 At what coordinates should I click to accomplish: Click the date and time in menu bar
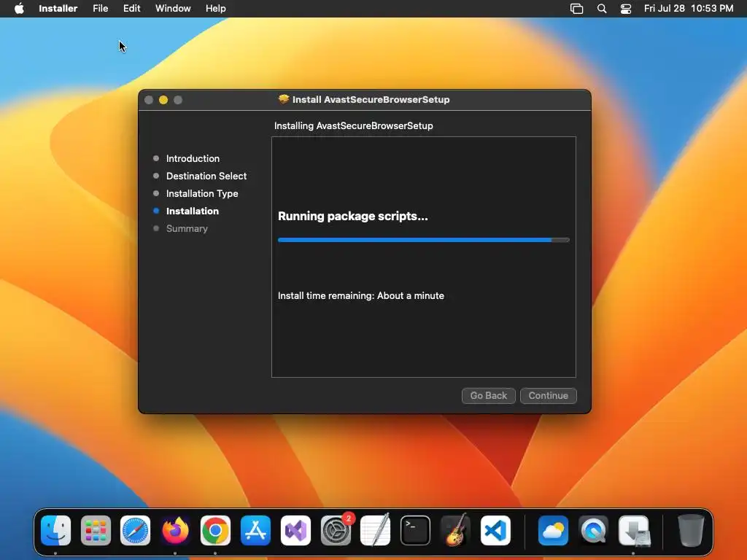689,9
